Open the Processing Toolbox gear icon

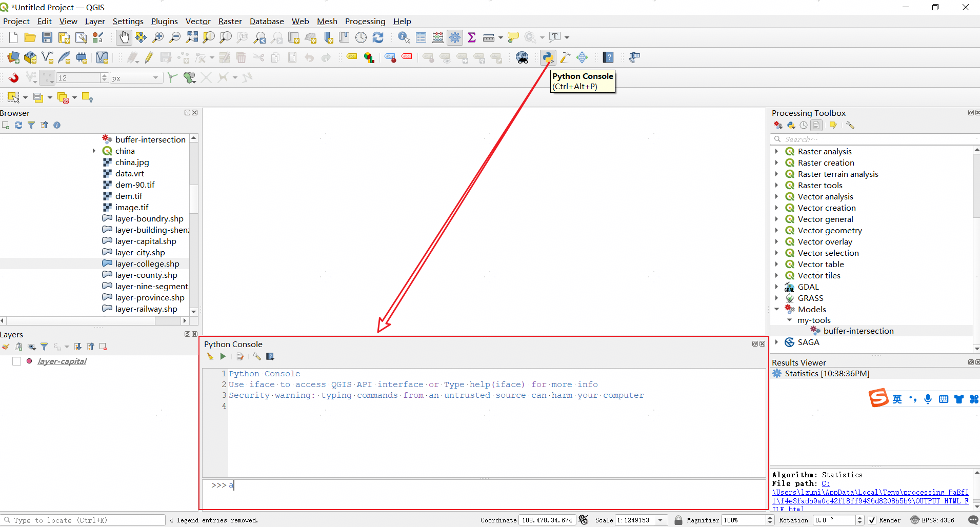(x=455, y=37)
